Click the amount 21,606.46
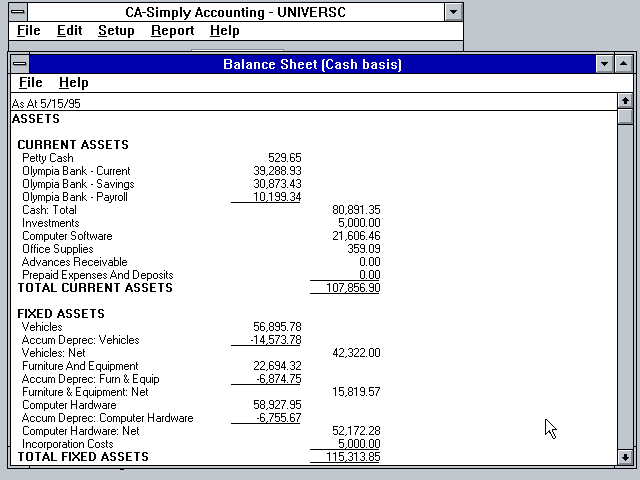Image resolution: width=640 pixels, height=480 pixels. click(x=356, y=236)
